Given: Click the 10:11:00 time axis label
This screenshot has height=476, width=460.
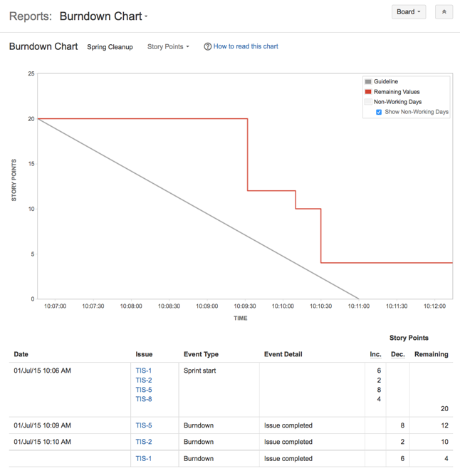Looking at the screenshot, I should 358,306.
